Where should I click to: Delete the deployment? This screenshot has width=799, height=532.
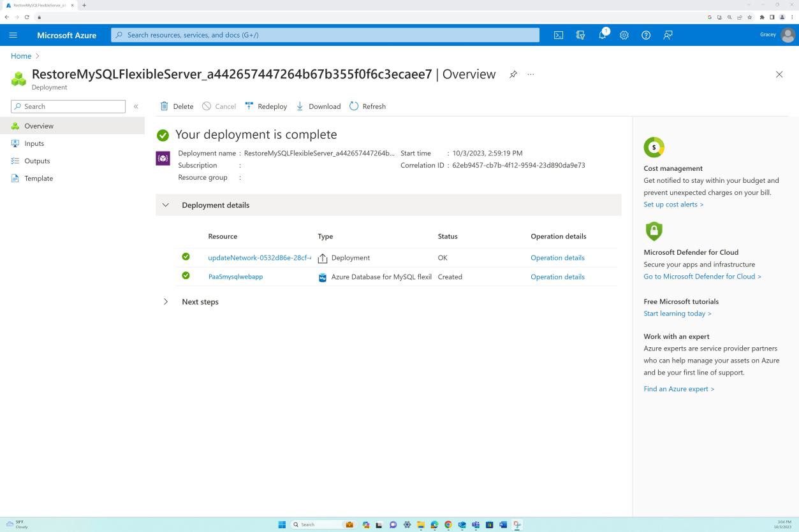(177, 106)
